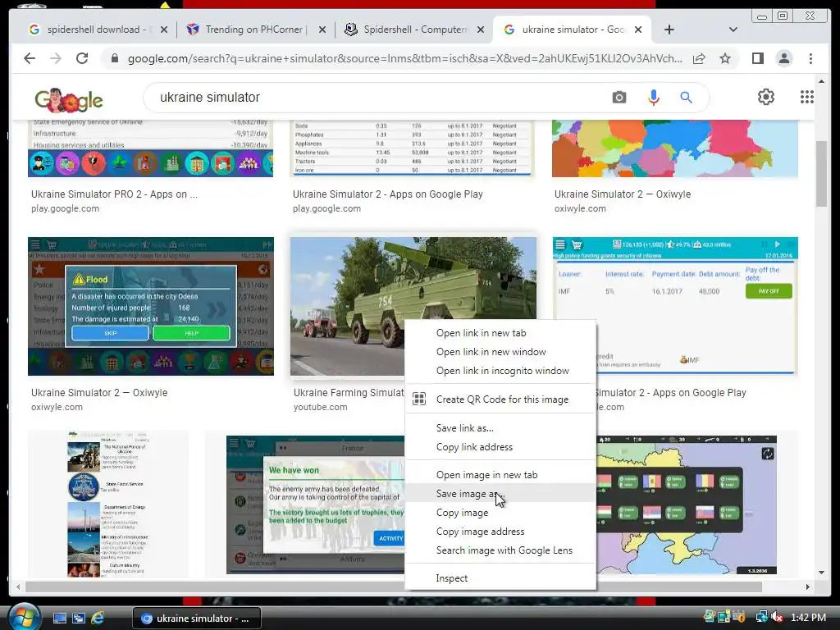The height and width of the screenshot is (630, 840).
Task: Launch Internet Explorer from quick launch
Action: pyautogui.click(x=98, y=619)
